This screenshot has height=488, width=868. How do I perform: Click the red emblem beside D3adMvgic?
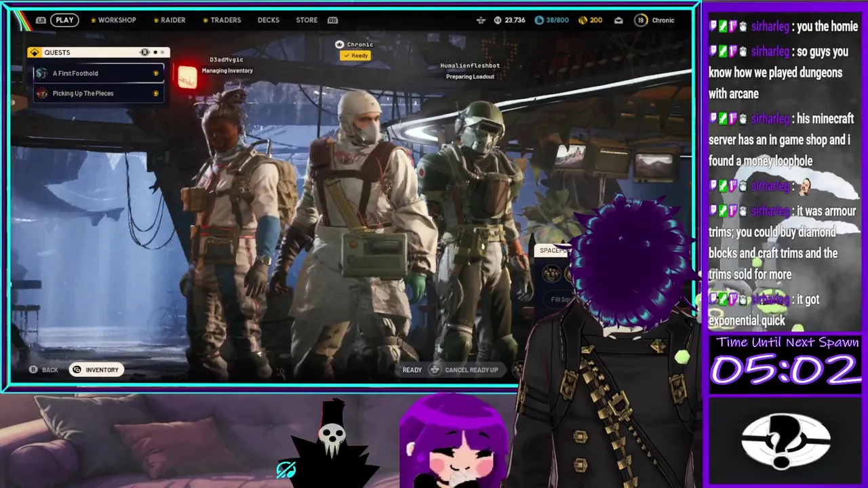tap(187, 77)
